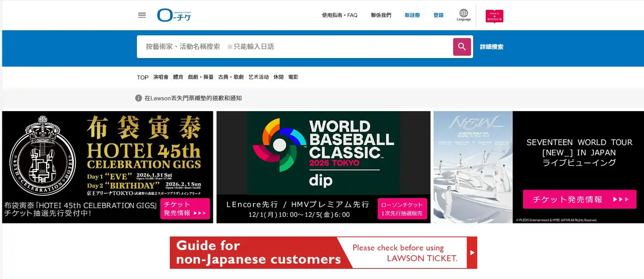Select the 體育 category tab
644x279 pixels.
click(x=178, y=77)
